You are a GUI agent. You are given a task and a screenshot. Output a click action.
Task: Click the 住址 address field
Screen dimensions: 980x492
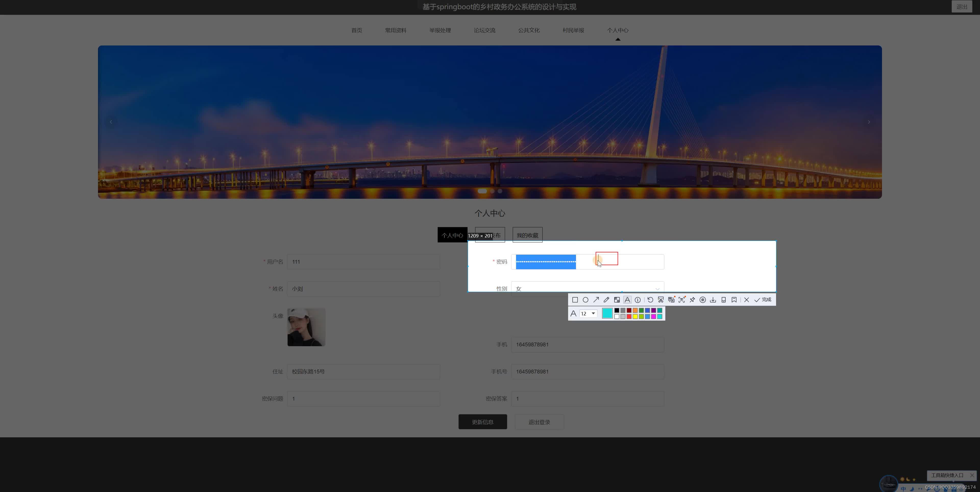pyautogui.click(x=363, y=371)
